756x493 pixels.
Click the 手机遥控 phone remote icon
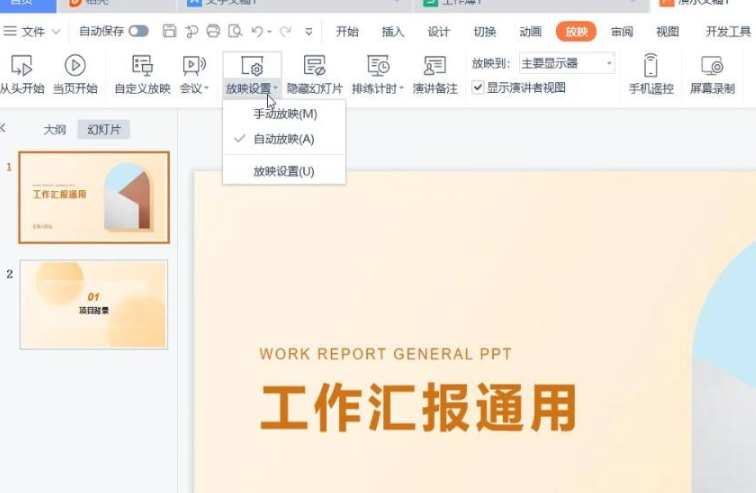pos(651,66)
